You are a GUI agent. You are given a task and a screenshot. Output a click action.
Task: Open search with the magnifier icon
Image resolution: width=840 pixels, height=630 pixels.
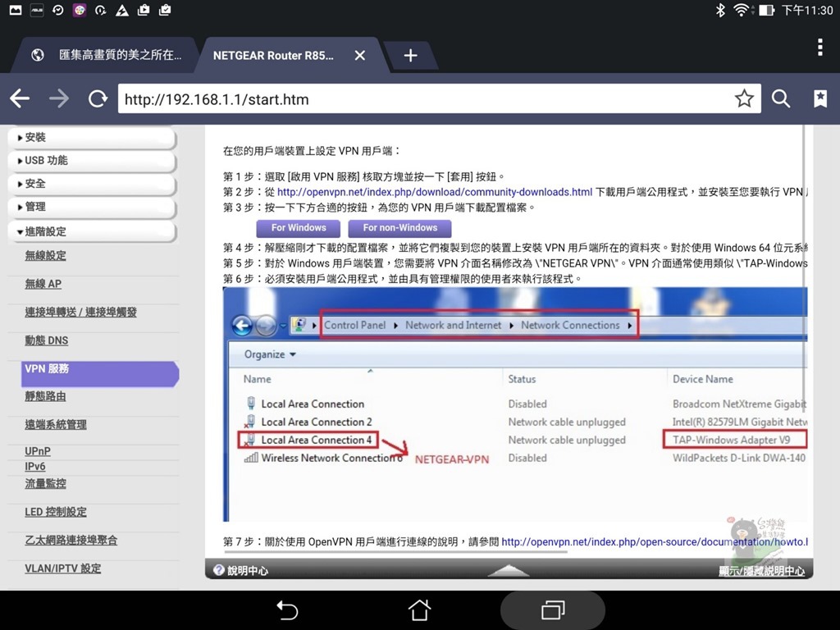coord(781,98)
